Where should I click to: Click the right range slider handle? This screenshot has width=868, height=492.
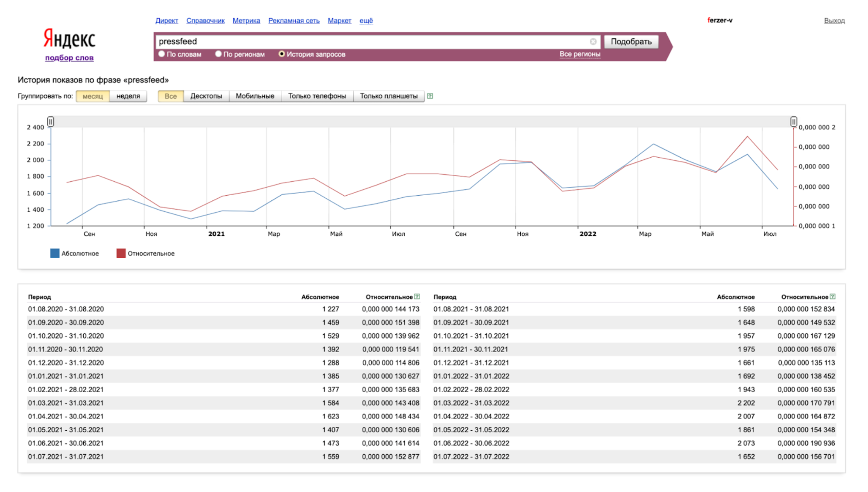[x=793, y=122]
